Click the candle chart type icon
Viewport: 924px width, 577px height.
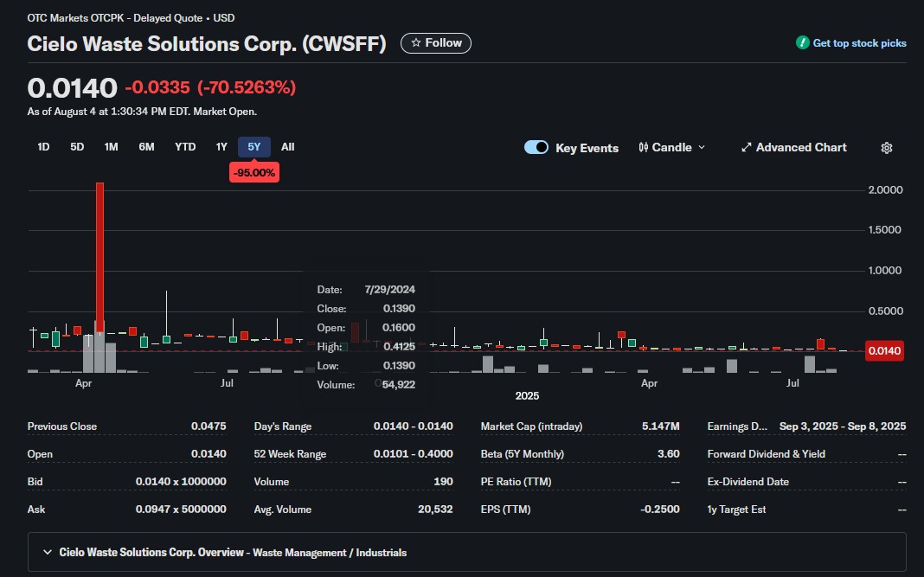click(x=644, y=147)
